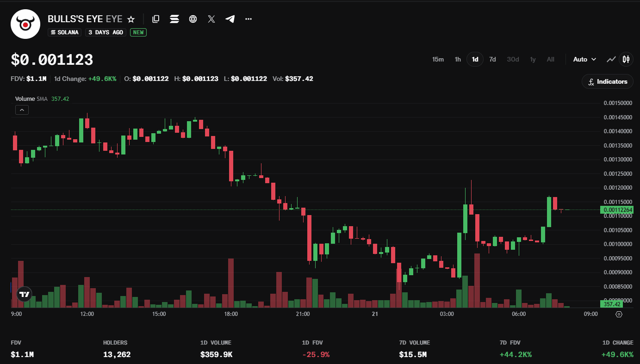Viewport: 640px width, 364px height.
Task: Open the Solana explorer icon link
Action: 174,19
